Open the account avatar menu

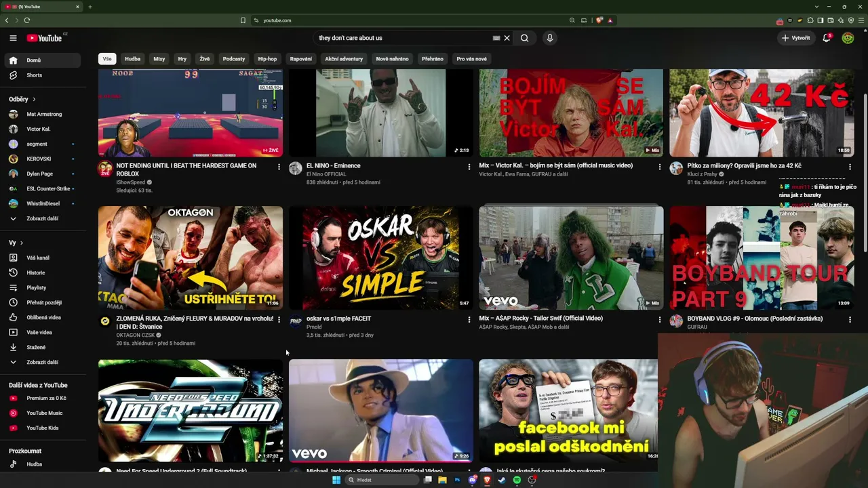848,38
